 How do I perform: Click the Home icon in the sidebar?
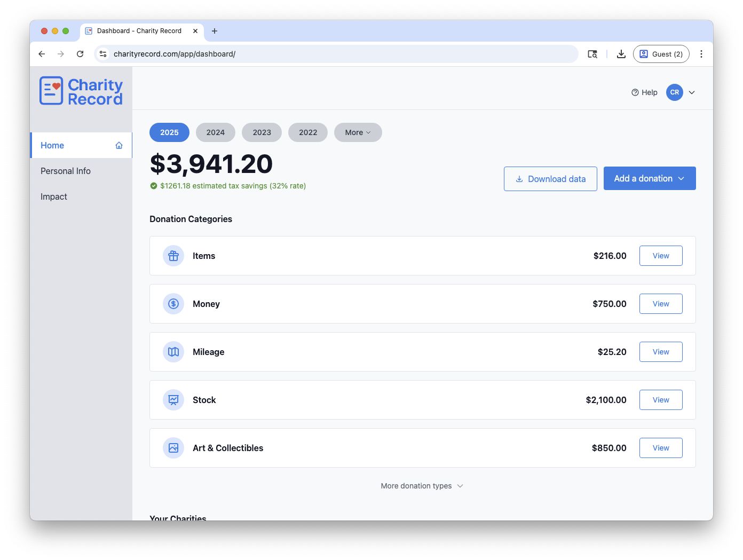pyautogui.click(x=118, y=145)
